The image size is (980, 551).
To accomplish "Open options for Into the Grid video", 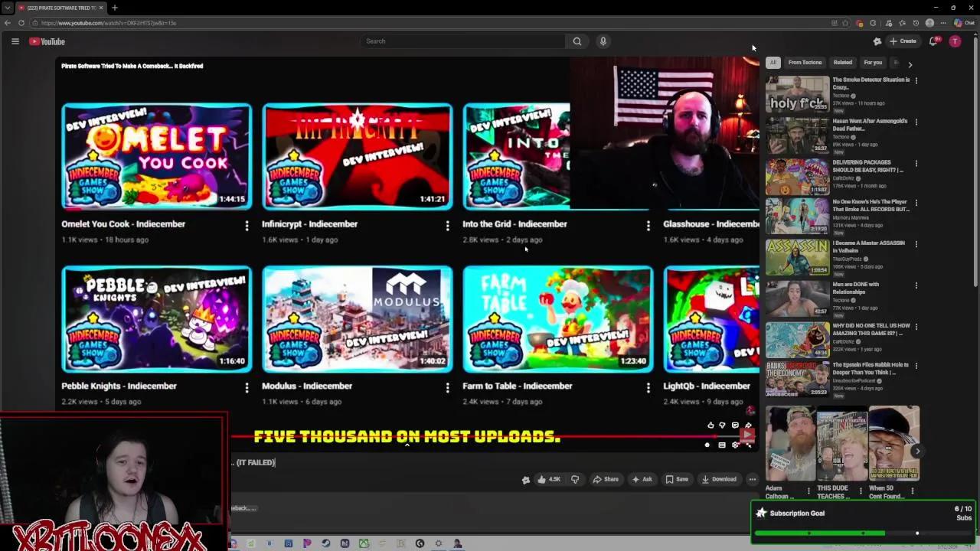I will pos(648,226).
